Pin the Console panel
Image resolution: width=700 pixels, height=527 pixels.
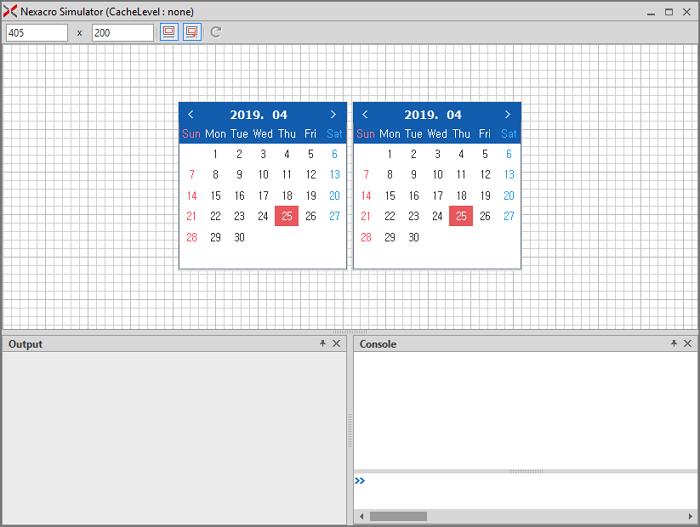[674, 344]
